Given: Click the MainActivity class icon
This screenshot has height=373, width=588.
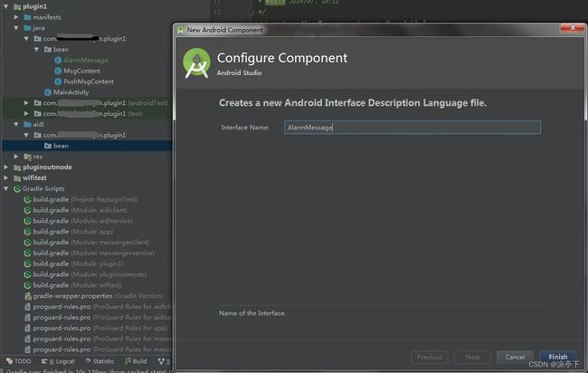Looking at the screenshot, I should [x=48, y=92].
